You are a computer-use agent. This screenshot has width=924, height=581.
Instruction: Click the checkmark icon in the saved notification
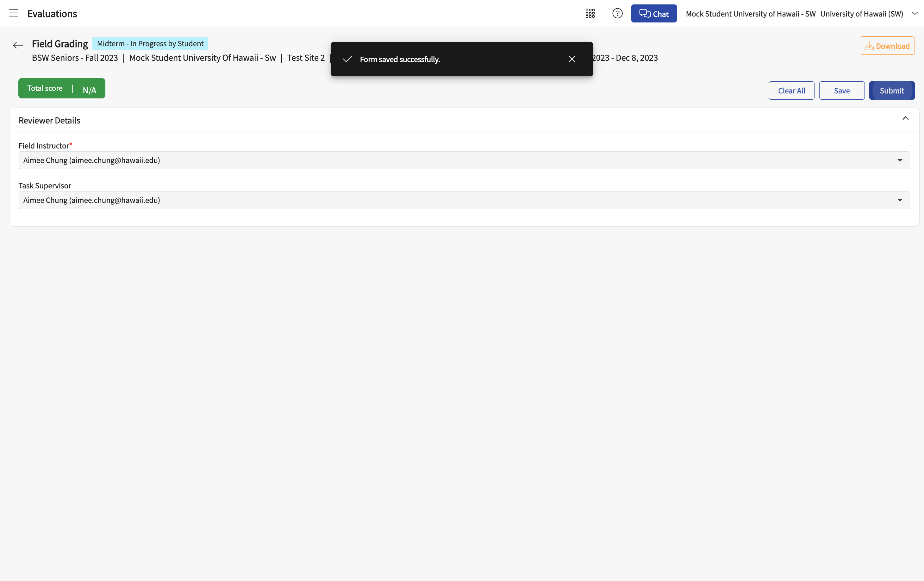tap(347, 59)
